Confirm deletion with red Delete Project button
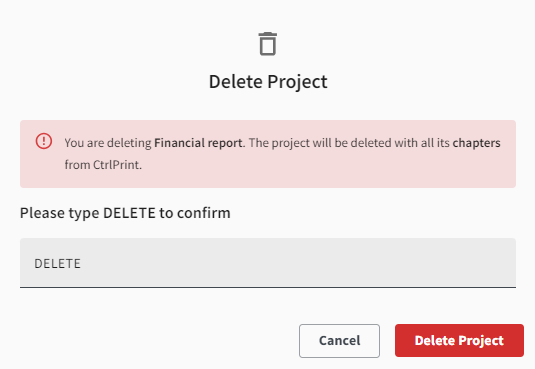 [459, 340]
